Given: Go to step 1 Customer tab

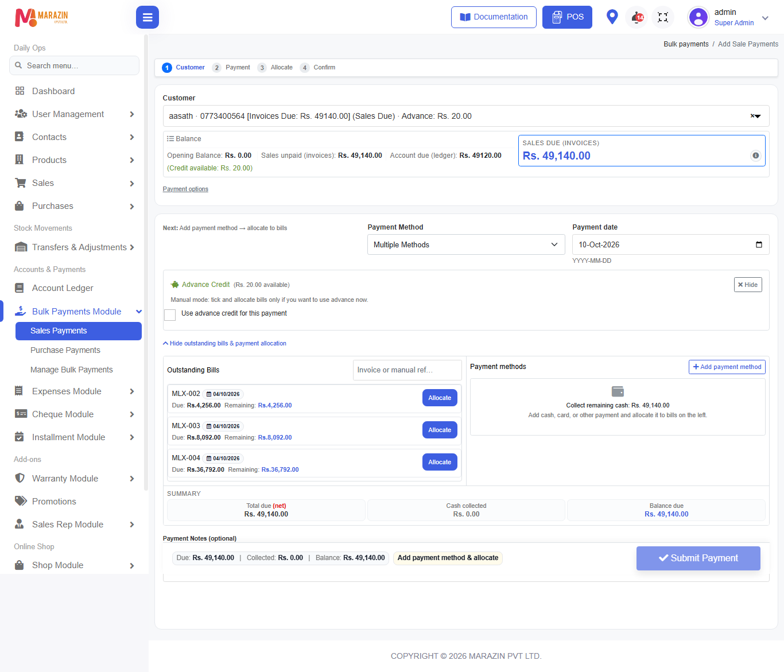Looking at the screenshot, I should tap(184, 68).
